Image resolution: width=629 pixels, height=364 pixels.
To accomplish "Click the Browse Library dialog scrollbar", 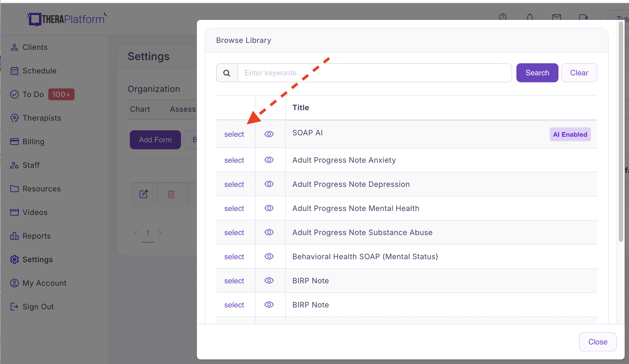I will click(621, 131).
